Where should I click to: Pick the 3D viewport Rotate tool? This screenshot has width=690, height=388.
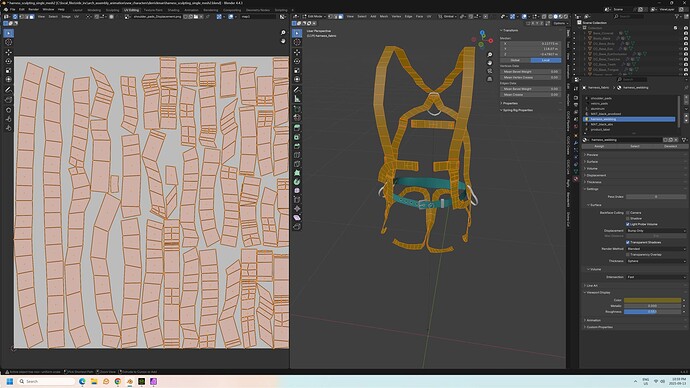tap(297, 61)
